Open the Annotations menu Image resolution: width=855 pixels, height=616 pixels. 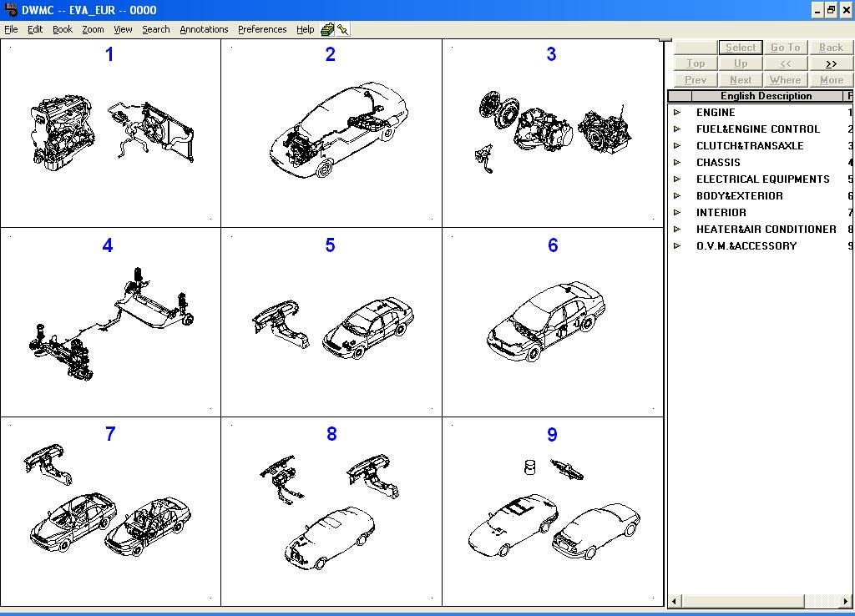204,29
